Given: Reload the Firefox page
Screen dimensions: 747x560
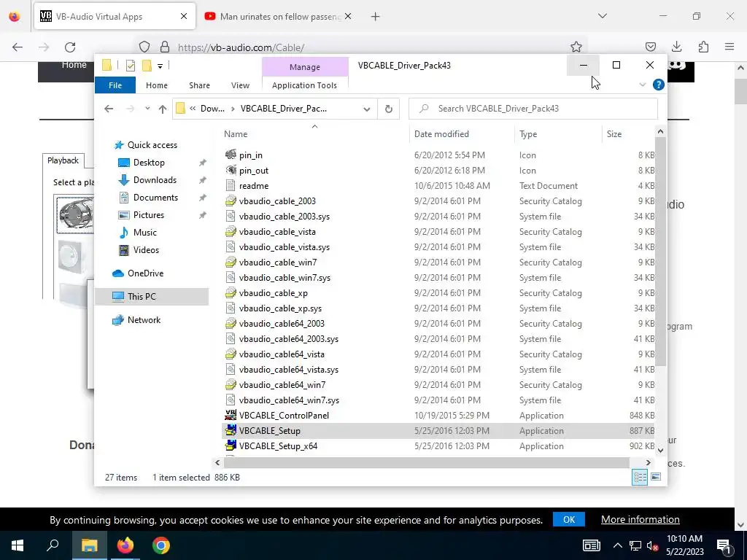Looking at the screenshot, I should 70,47.
